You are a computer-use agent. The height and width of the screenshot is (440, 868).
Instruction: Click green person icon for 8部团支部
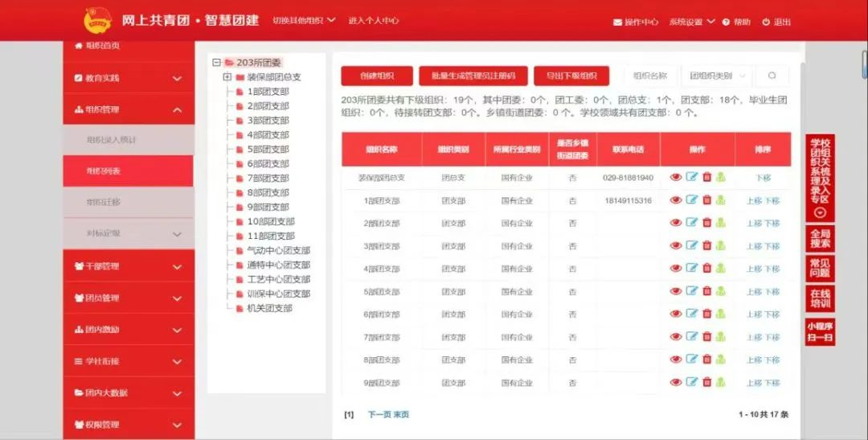click(x=720, y=359)
